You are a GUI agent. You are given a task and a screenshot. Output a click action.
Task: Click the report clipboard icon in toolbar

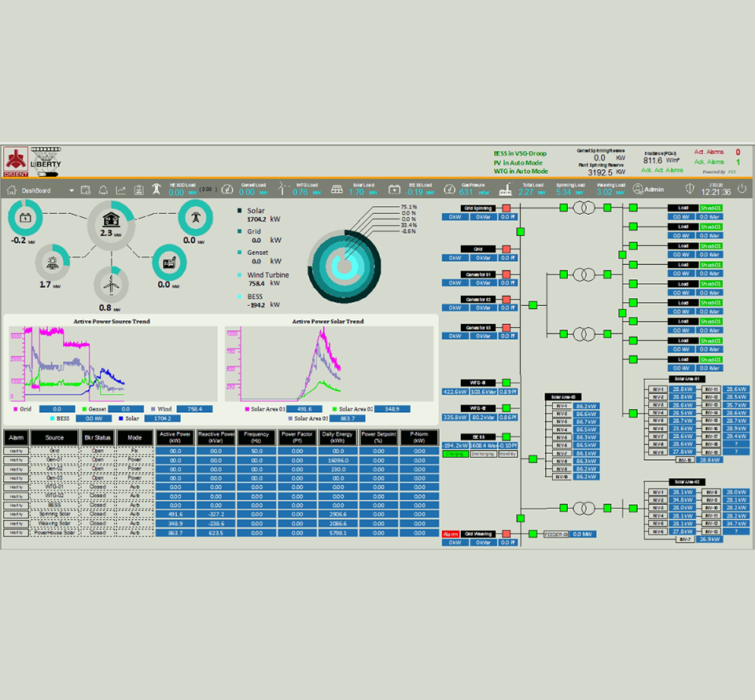coord(138,190)
